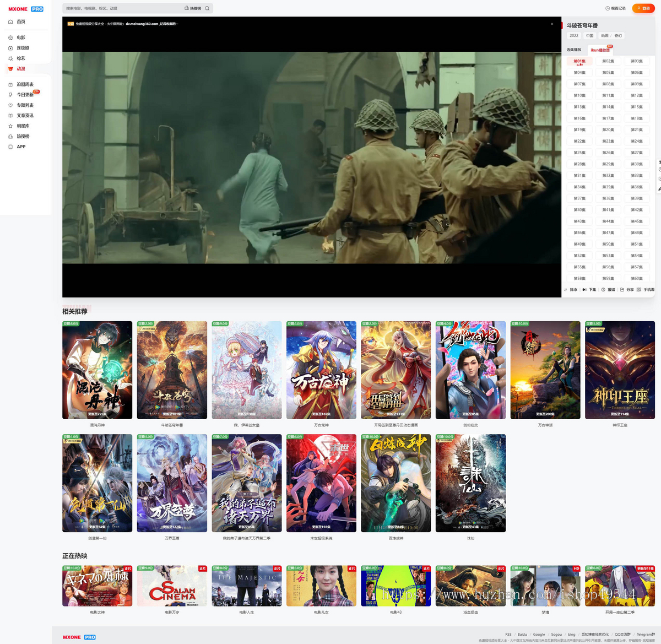Viewport: 661px width, 644px height.
Task: Go to the 电影 movies section
Action: click(17, 37)
